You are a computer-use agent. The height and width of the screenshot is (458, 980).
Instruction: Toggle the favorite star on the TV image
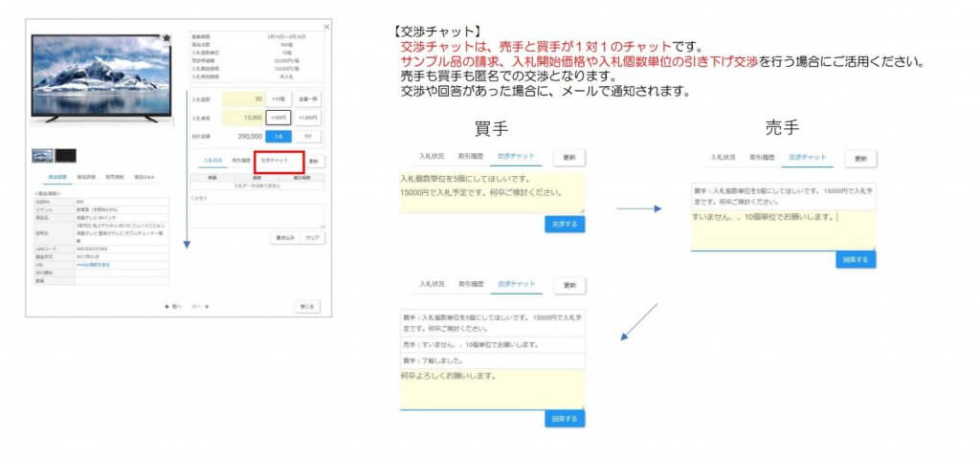[167, 38]
